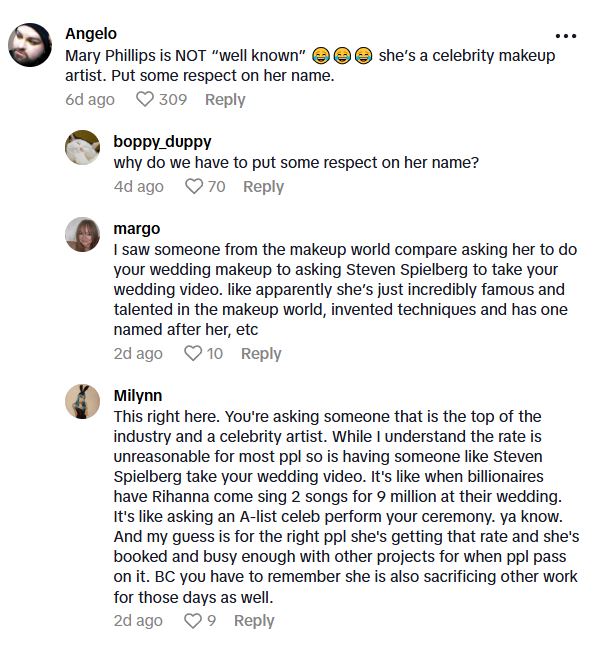Image resolution: width=600 pixels, height=648 pixels.
Task: Open the three-dot more options menu
Action: click(566, 36)
